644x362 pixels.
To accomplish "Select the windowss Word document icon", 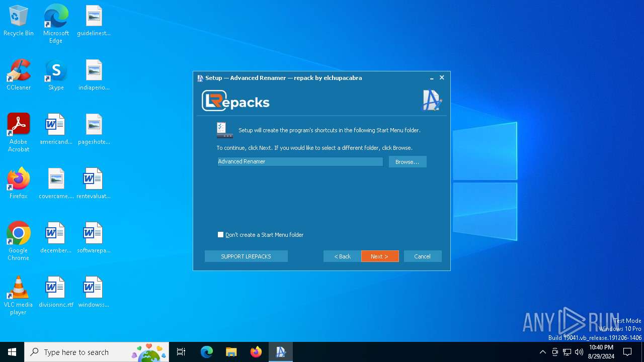I will pos(94,293).
